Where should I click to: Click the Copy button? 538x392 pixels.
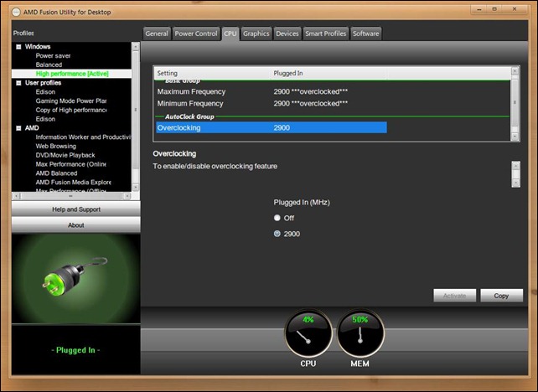(x=501, y=296)
